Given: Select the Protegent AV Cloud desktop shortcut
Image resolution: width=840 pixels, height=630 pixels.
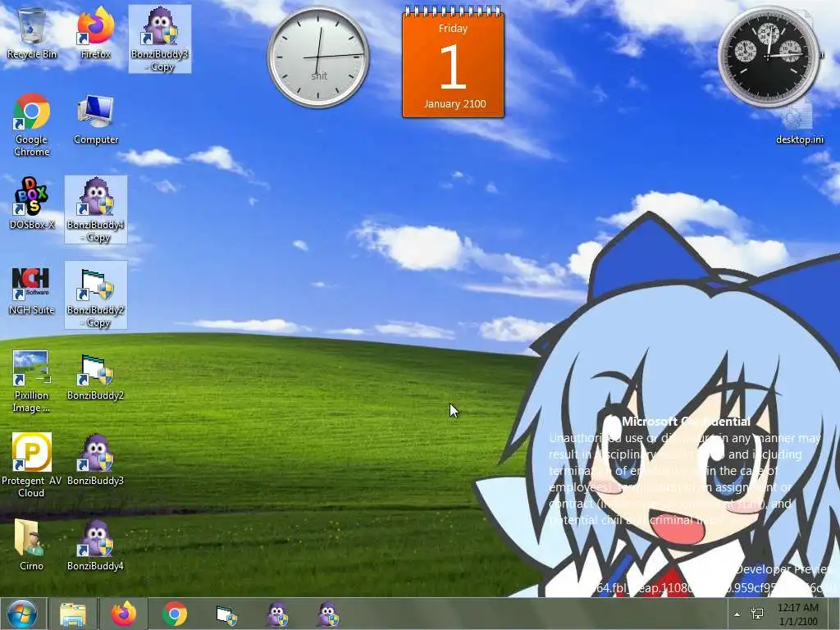Looking at the screenshot, I should click(x=32, y=466).
